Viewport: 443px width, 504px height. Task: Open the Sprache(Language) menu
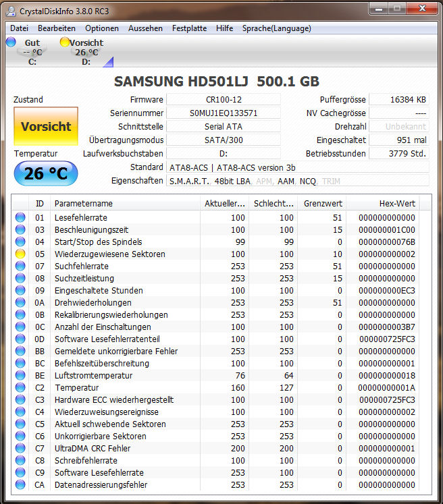tap(277, 28)
